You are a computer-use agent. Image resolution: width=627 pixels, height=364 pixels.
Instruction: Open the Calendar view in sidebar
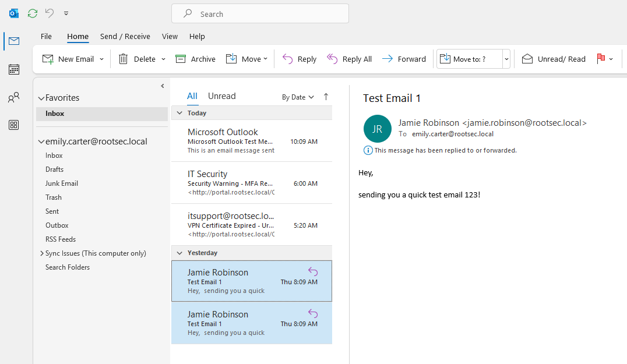coord(14,69)
